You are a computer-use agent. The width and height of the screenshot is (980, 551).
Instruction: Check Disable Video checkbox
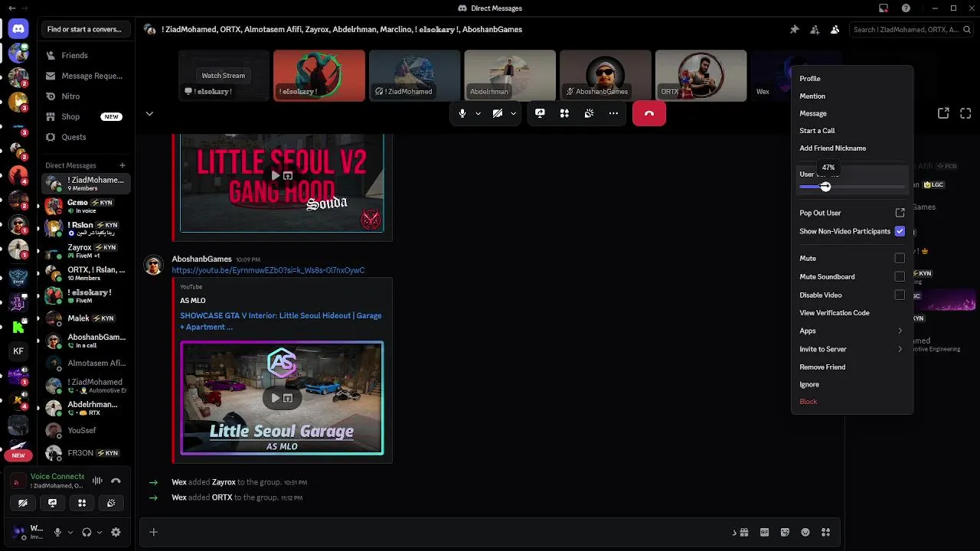900,295
